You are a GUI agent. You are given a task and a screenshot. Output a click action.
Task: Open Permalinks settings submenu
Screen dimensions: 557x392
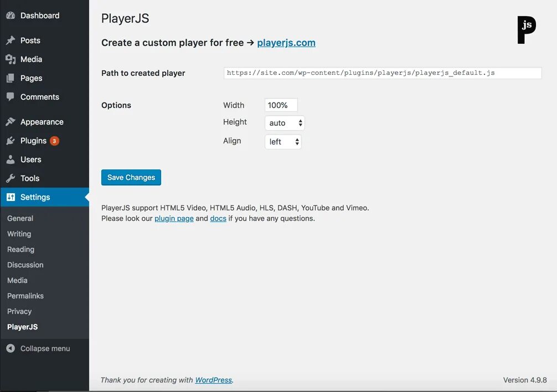click(25, 296)
